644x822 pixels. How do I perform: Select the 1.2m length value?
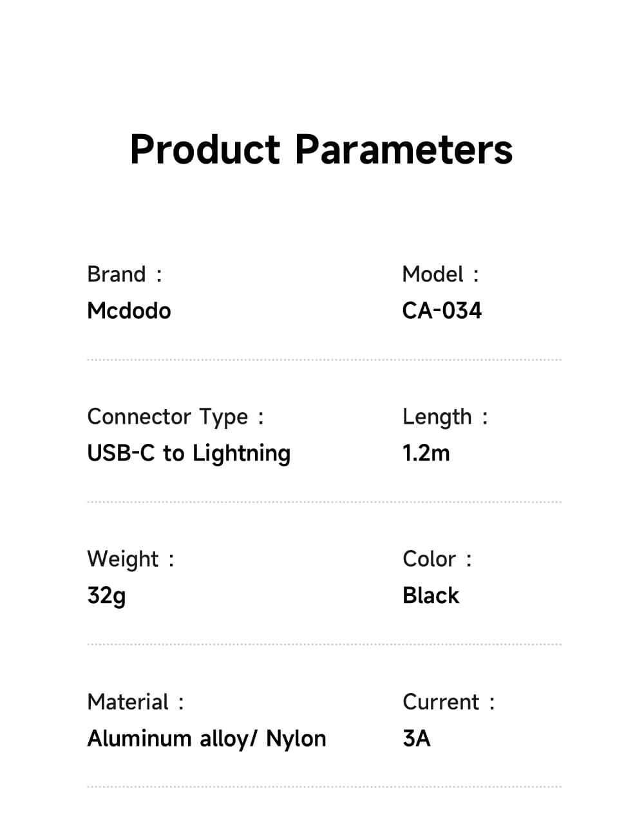(x=426, y=454)
